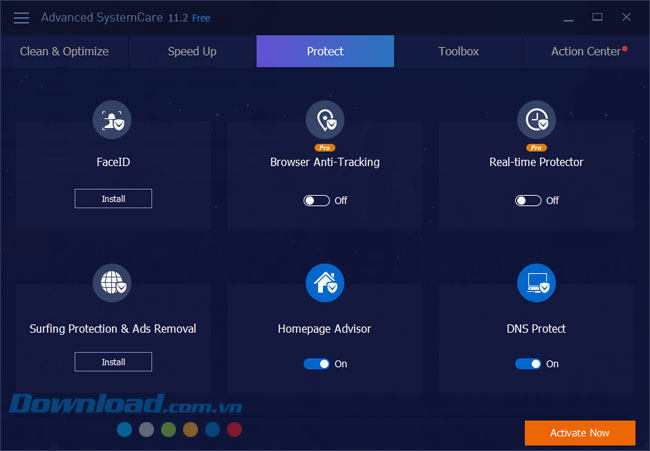This screenshot has height=451, width=650.
Task: Install Surfing Protection & Ads Removal
Action: point(113,362)
